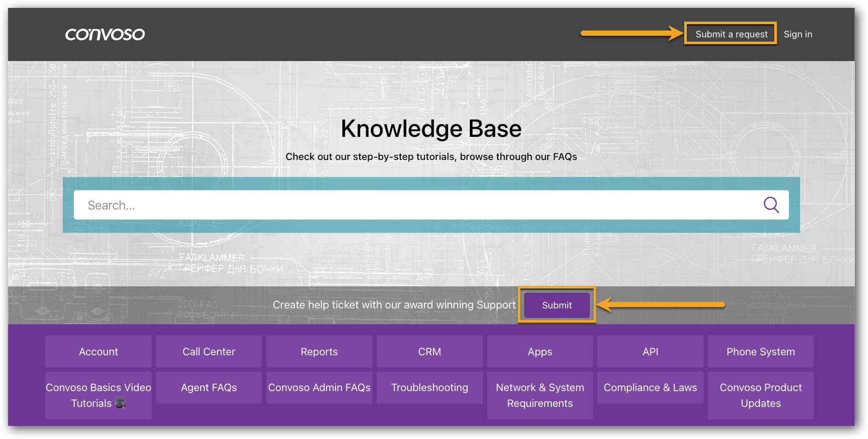
Task: Open the Call Center category
Action: pyautogui.click(x=209, y=352)
